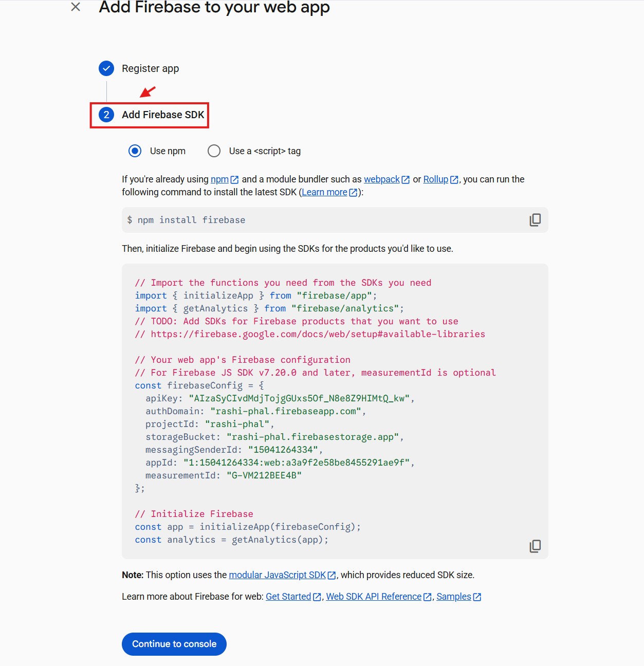Expand the Register app step
This screenshot has height=666, width=644.
pyautogui.click(x=150, y=68)
